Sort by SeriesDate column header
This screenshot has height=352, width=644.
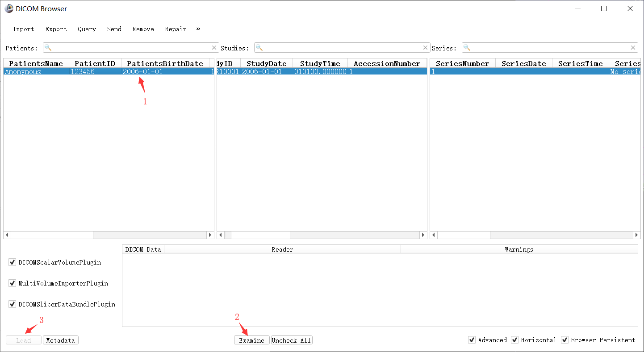pos(524,63)
